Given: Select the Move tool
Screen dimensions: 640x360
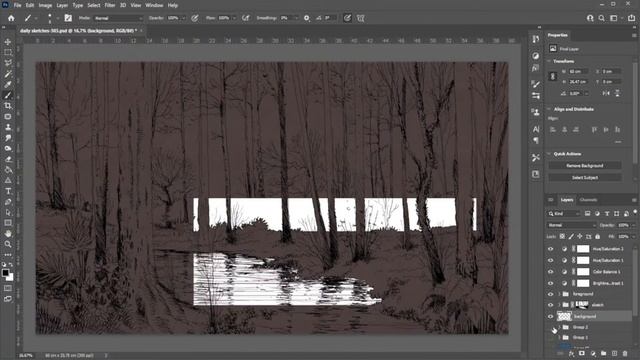Looking at the screenshot, I should pos(8,42).
